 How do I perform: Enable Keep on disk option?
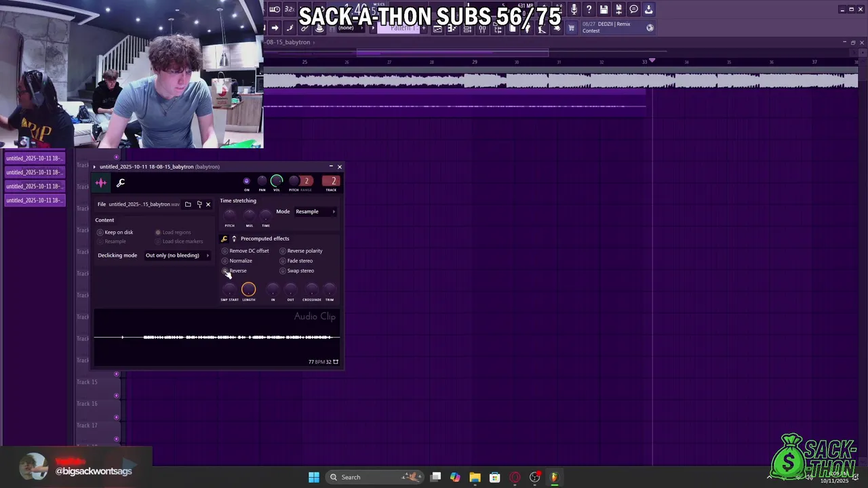point(115,232)
